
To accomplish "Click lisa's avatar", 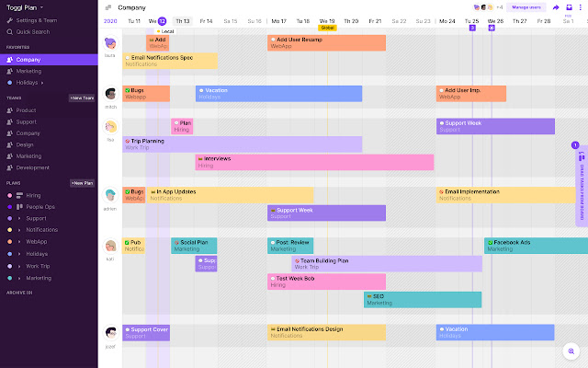I will [x=110, y=127].
